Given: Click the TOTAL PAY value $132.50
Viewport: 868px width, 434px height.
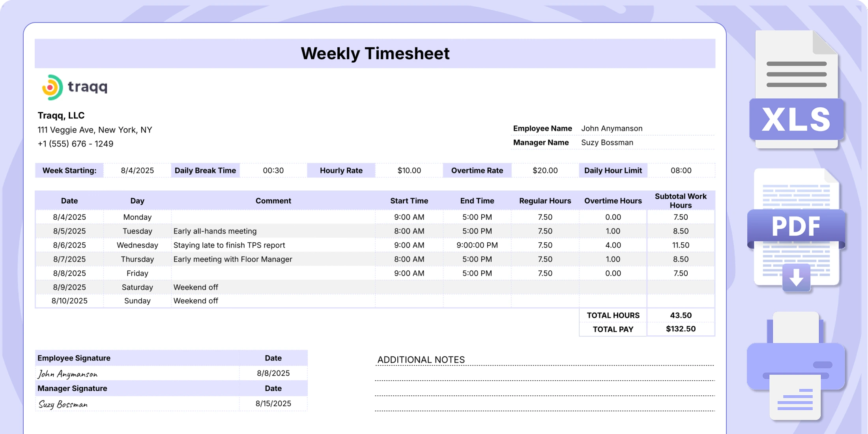Looking at the screenshot, I should click(x=681, y=329).
